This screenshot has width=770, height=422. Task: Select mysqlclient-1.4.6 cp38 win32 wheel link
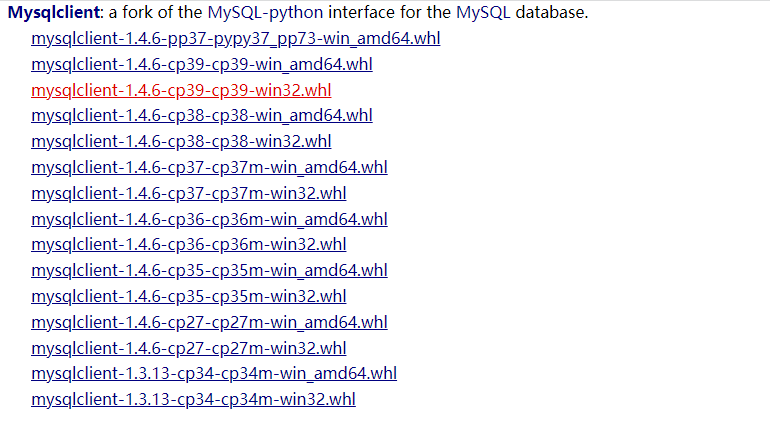[x=181, y=142]
